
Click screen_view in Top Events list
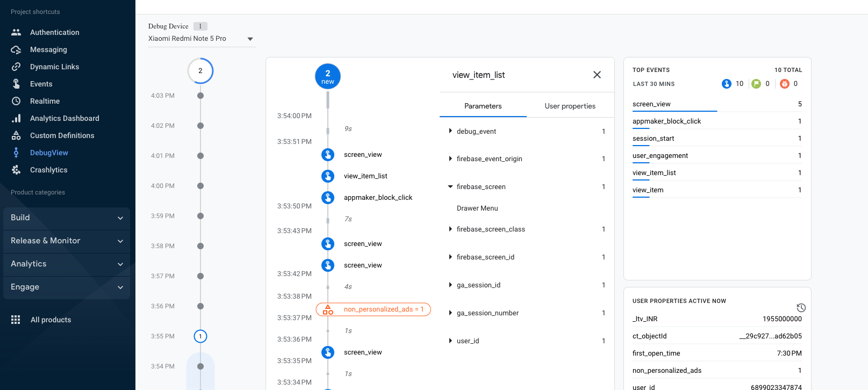pos(651,104)
